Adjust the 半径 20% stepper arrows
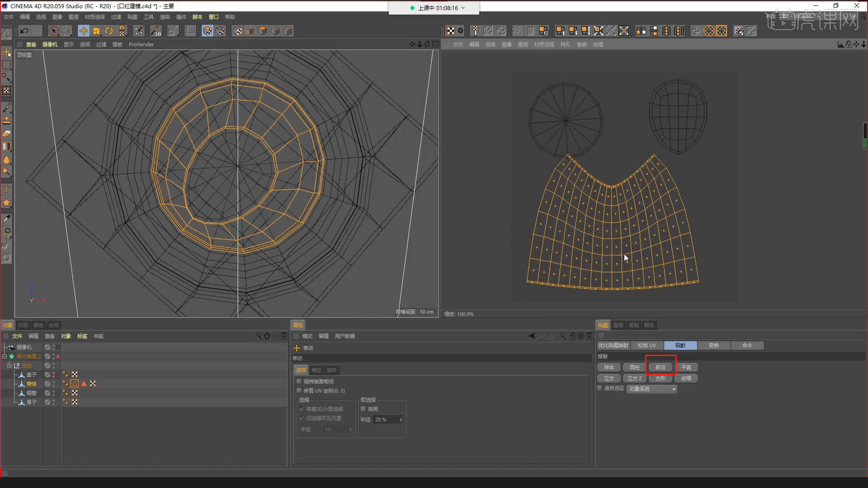Image resolution: width=868 pixels, height=488 pixels. point(401,420)
